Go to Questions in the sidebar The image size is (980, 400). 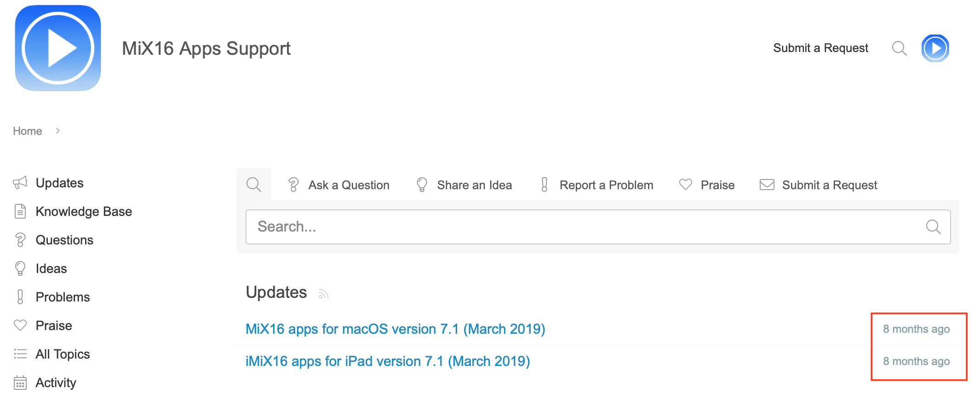pos(64,240)
